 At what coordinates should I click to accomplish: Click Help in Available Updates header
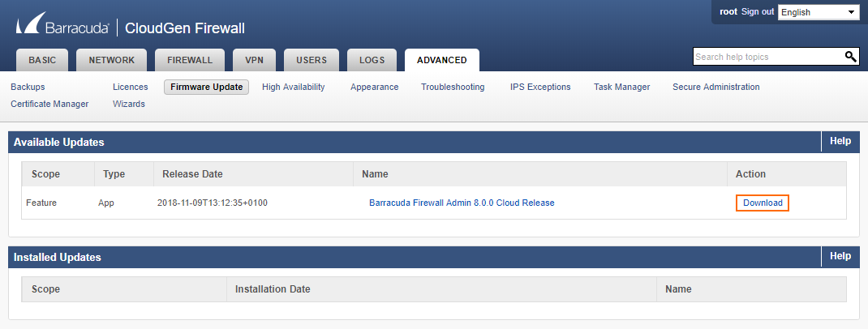point(840,141)
